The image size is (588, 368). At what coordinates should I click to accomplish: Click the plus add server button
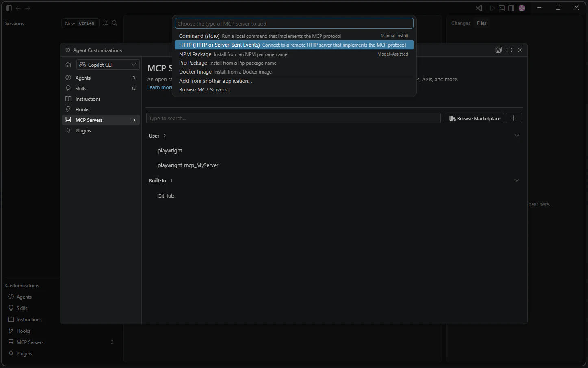click(514, 118)
